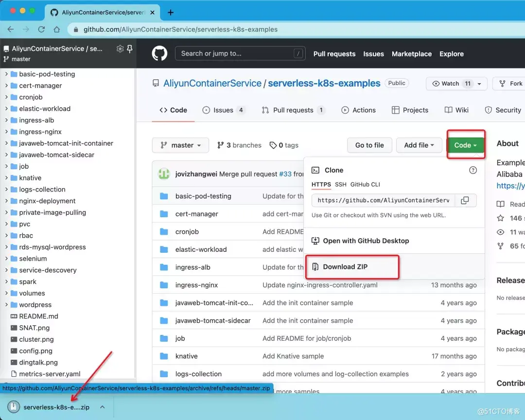Open the master branch dropdown
Screen dimensions: 525x420
coord(180,145)
